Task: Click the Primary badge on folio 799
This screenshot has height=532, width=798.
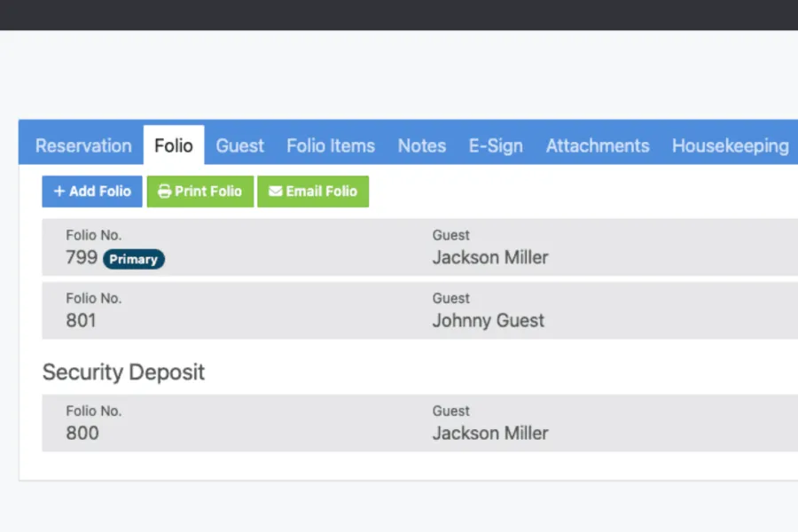Action: click(x=134, y=260)
